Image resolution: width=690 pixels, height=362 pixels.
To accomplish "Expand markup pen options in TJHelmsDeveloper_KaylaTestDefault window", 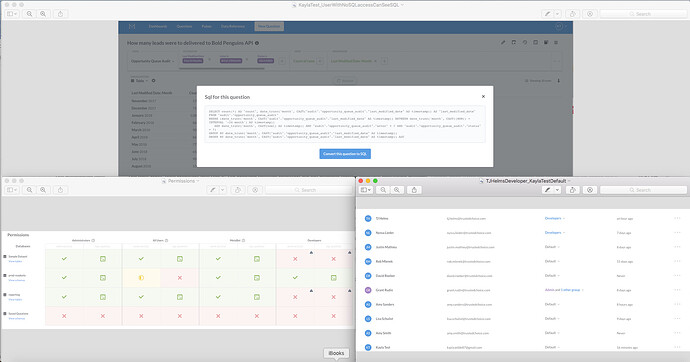I will click(x=557, y=190).
